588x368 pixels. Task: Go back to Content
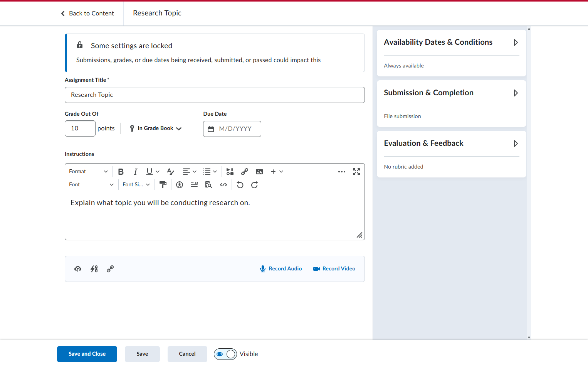point(87,14)
